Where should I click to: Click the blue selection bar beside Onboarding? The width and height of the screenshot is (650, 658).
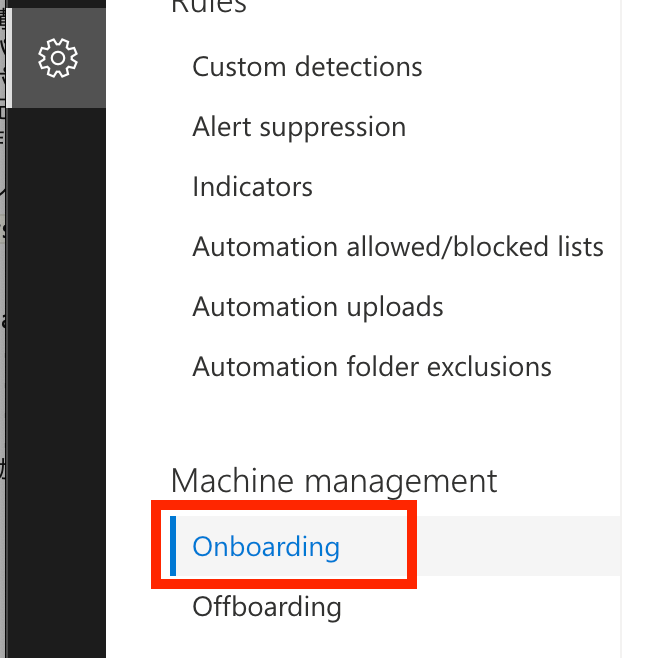(x=172, y=546)
